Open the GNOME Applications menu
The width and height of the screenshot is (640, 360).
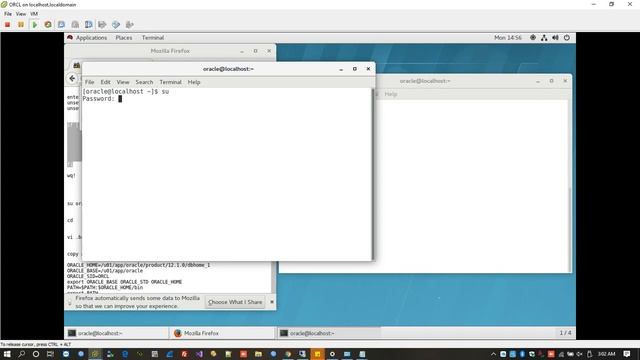pyautogui.click(x=91, y=38)
